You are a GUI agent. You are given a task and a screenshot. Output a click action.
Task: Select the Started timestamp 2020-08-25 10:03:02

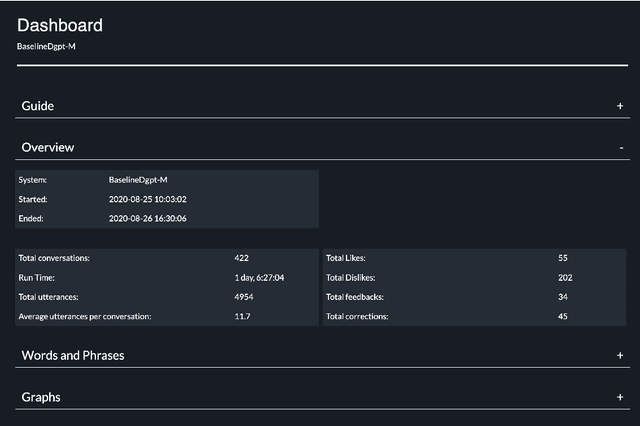(147, 199)
